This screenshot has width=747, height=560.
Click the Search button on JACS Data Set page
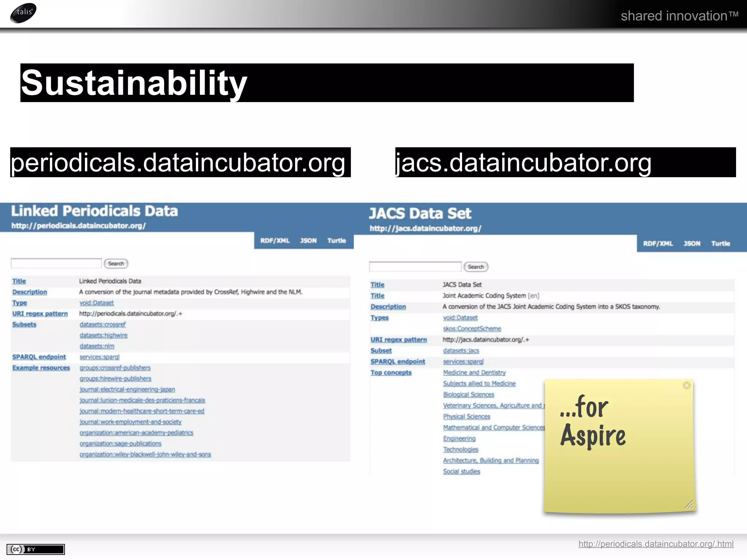point(476,267)
